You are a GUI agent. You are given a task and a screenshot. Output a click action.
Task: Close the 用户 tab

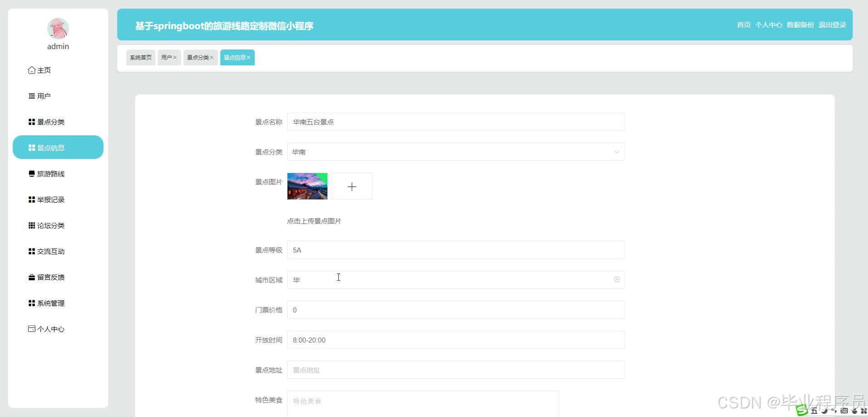click(175, 58)
